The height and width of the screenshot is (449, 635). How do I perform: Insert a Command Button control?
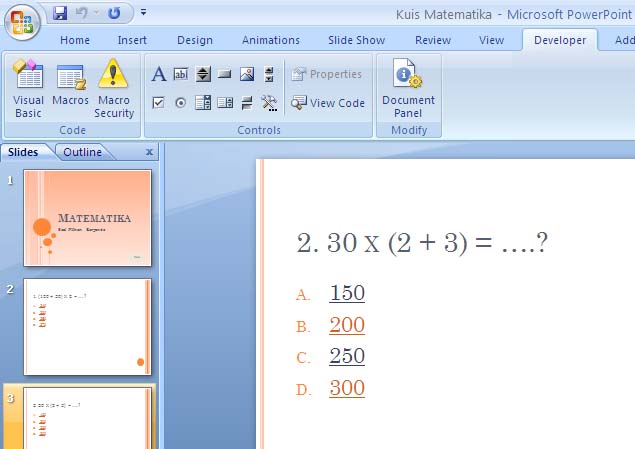[x=225, y=74]
